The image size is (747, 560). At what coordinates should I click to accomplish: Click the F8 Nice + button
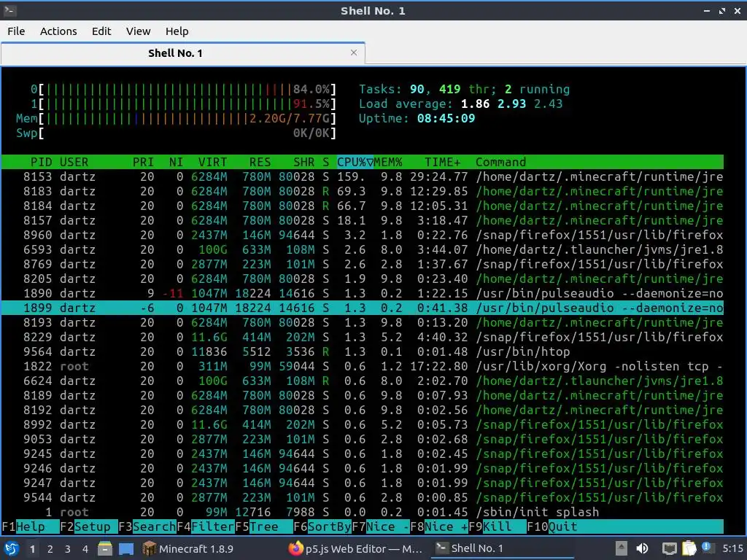coord(439,526)
